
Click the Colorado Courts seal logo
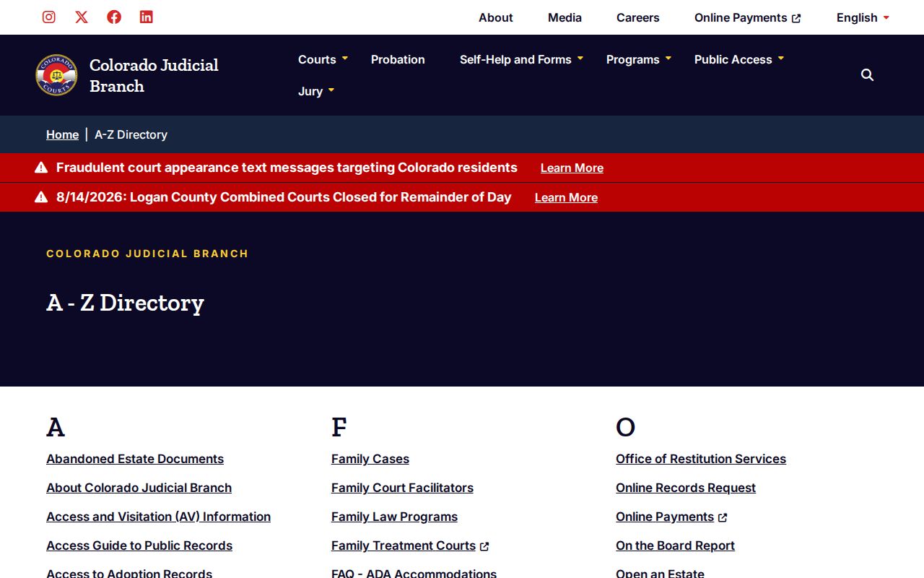coord(56,75)
